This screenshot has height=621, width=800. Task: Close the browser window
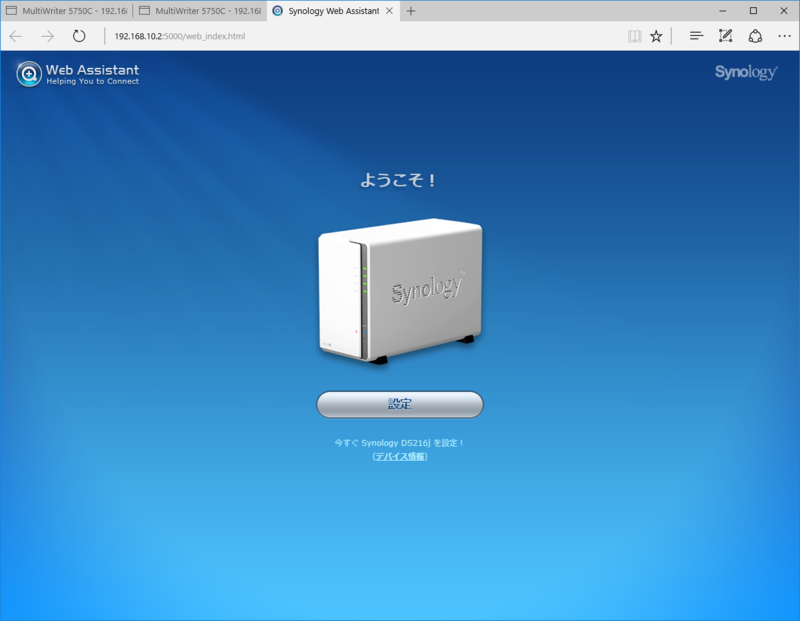point(784,11)
